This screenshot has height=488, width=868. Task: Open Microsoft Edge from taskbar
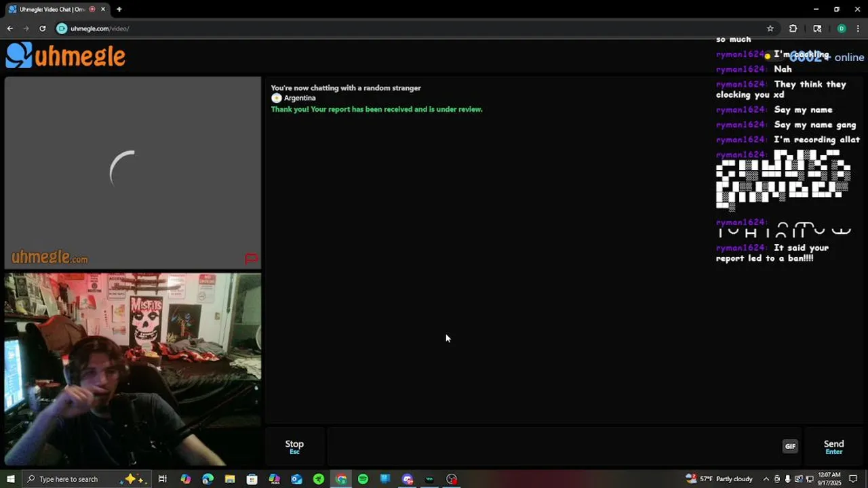[x=208, y=479]
